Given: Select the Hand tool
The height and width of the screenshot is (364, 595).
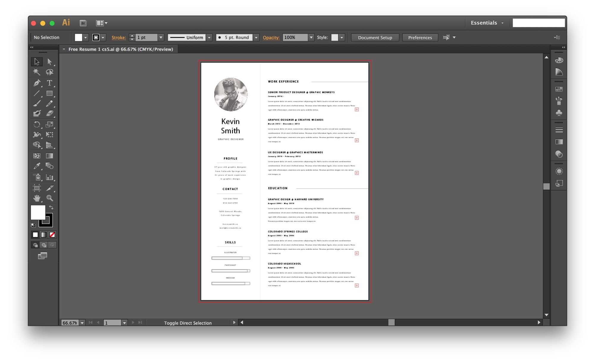Looking at the screenshot, I should pos(37,198).
